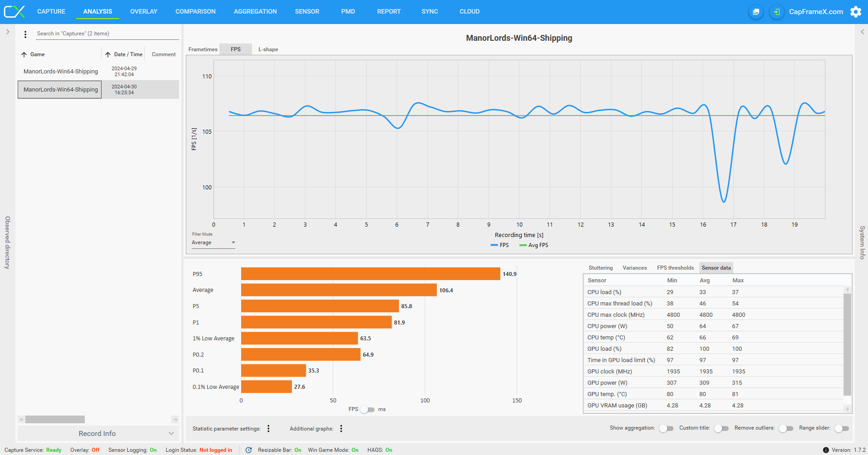The width and height of the screenshot is (868, 455).
Task: Select the 2024-04-29 ManorLords capture
Action: tap(98, 72)
